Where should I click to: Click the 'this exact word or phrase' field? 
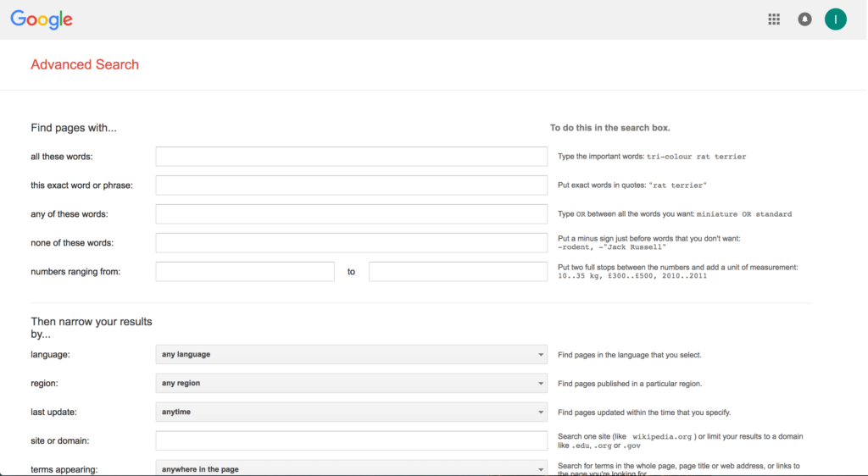point(351,185)
